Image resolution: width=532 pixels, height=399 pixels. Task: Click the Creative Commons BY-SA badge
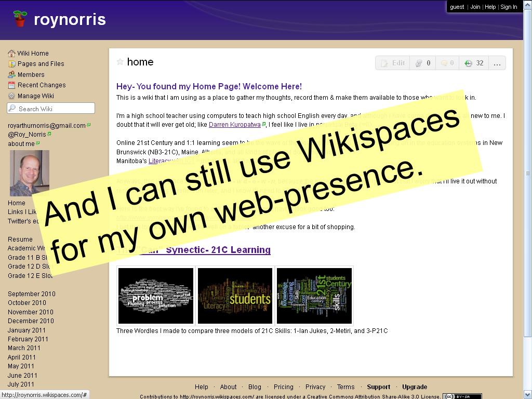(x=462, y=396)
